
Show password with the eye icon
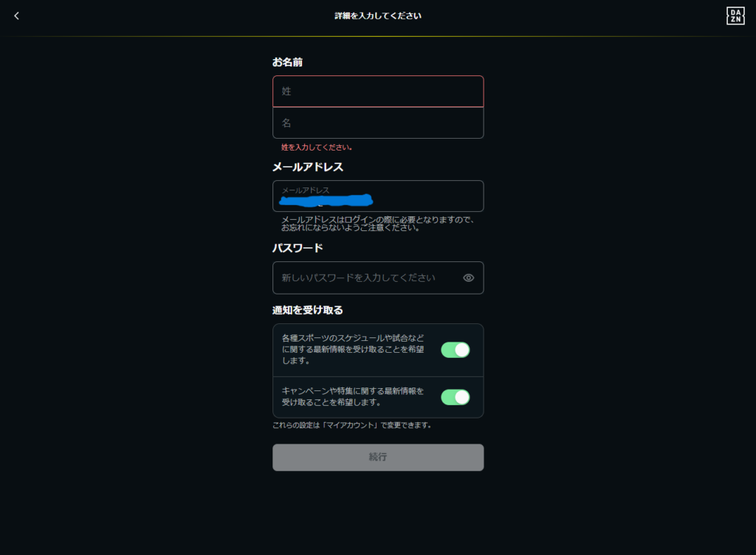[x=468, y=278]
